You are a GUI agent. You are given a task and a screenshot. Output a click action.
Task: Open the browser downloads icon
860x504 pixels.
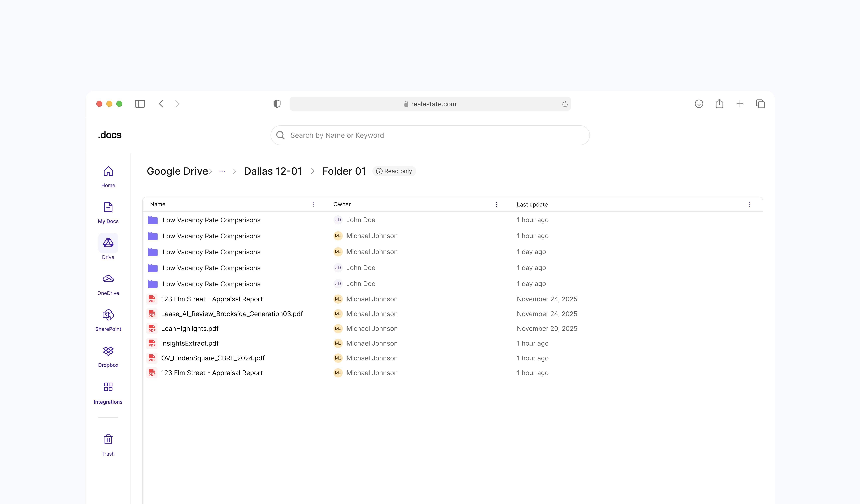click(699, 104)
